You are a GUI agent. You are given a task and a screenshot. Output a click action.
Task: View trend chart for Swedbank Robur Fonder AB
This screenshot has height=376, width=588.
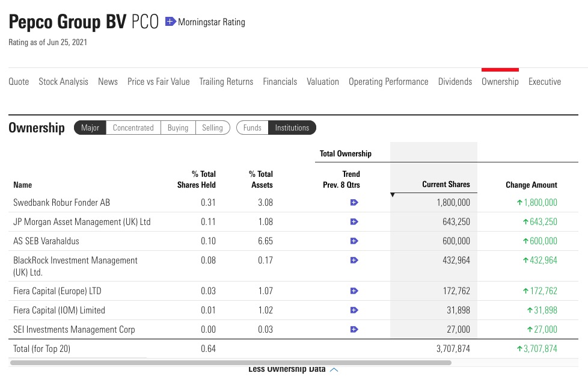[x=354, y=202]
